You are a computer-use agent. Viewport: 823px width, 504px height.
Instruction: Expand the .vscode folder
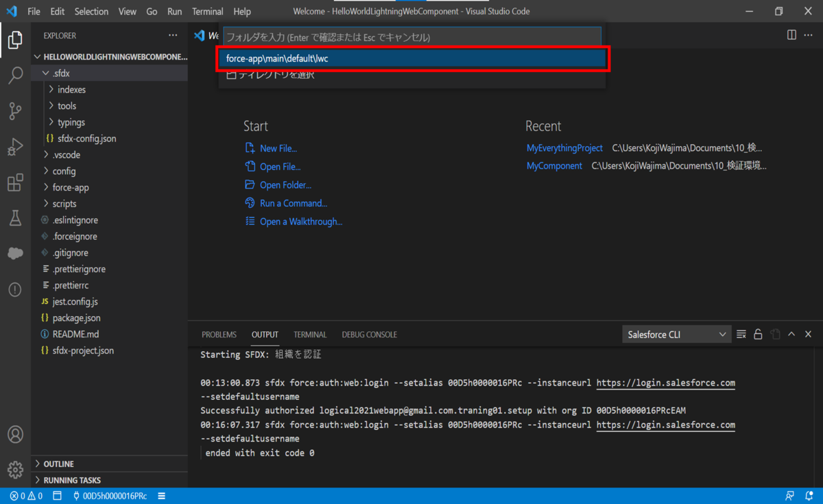[110, 155]
